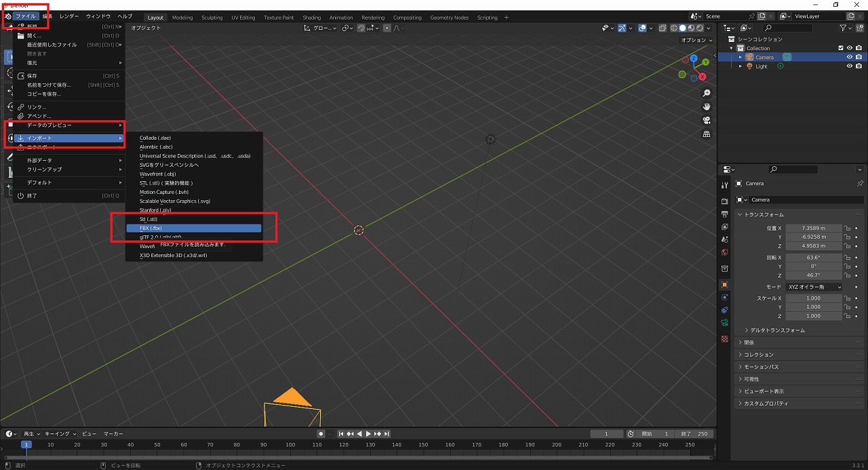Click the zoom magnifier icon in the viewport
The height and width of the screenshot is (470, 868).
pyautogui.click(x=707, y=93)
